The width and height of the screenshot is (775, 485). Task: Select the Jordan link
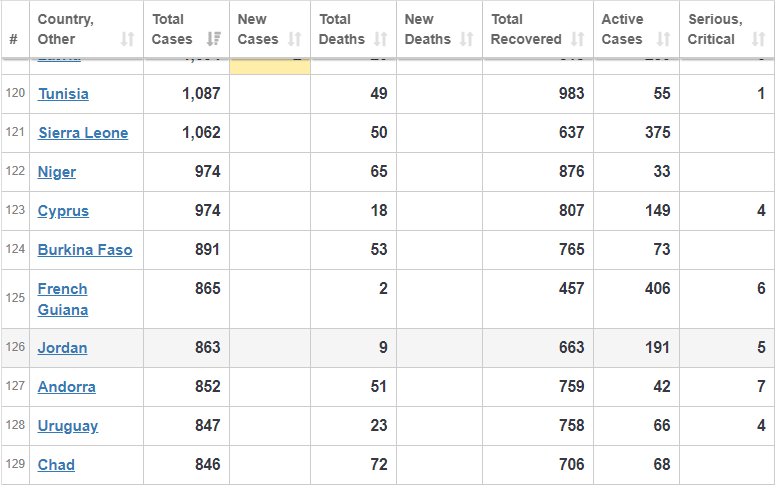point(62,348)
